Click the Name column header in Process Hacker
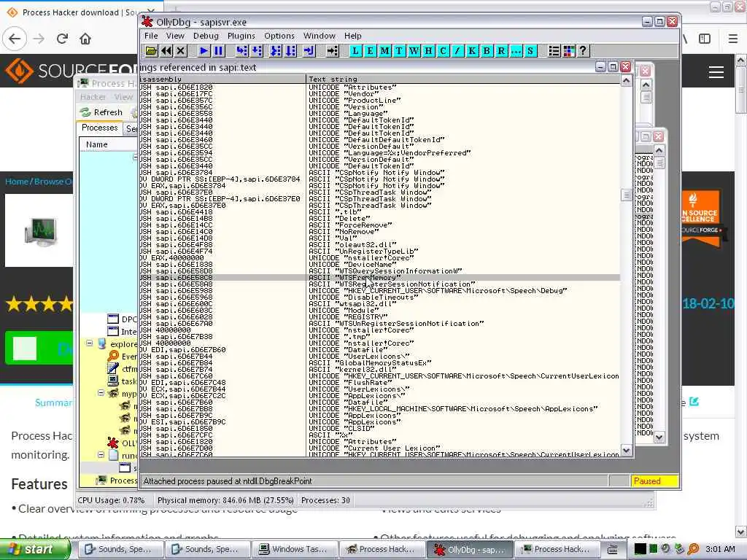This screenshot has height=560, width=747. pyautogui.click(x=109, y=144)
